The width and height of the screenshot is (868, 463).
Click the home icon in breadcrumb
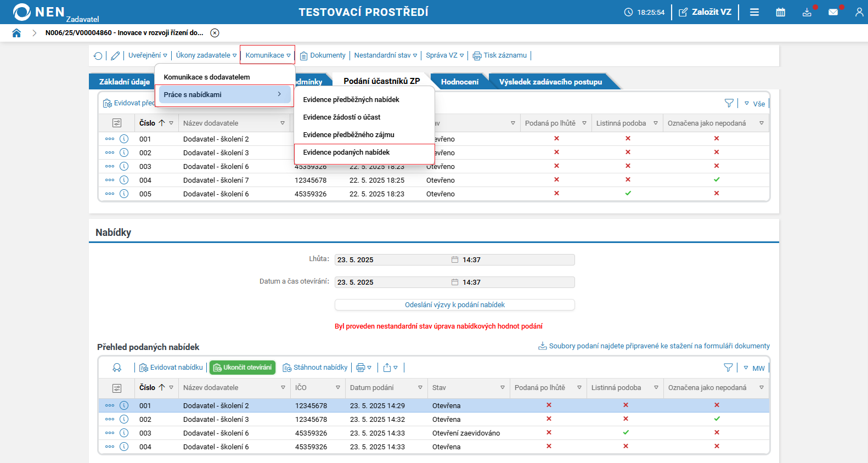[x=16, y=33]
